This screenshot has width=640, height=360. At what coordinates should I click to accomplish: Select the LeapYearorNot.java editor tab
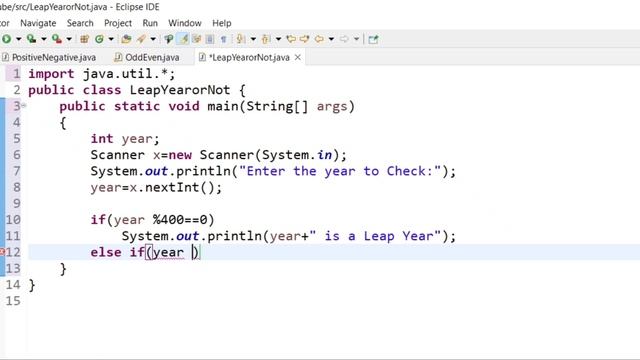click(249, 58)
